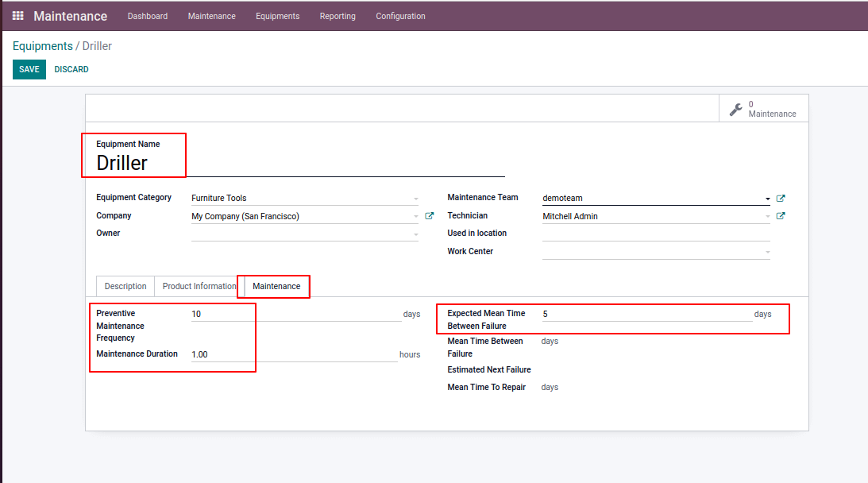
Task: Open external link for Technician
Action: (x=781, y=216)
